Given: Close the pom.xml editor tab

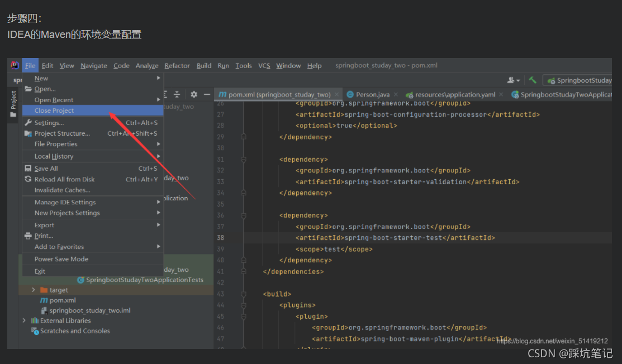Looking at the screenshot, I should (x=336, y=94).
